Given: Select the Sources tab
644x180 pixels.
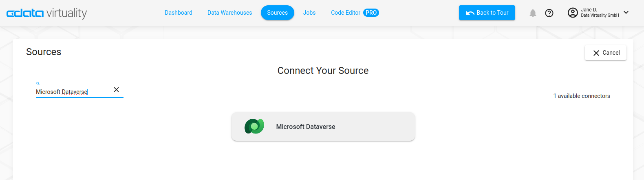Looking at the screenshot, I should pos(277,13).
